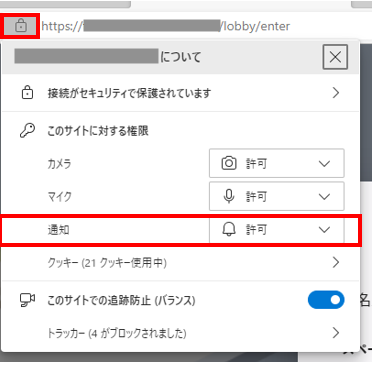The height and width of the screenshot is (365, 375).
Task: Click the マイク label text
Action: click(x=59, y=197)
